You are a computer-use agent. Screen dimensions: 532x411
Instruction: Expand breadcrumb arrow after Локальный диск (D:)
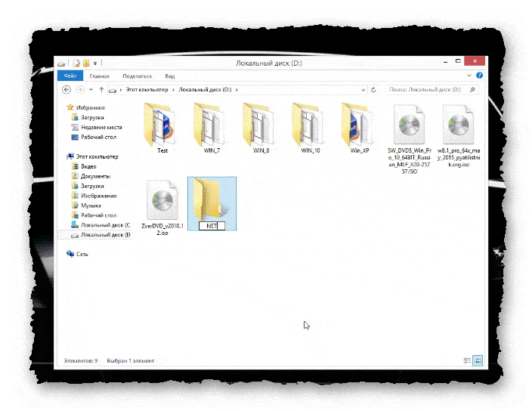tap(237, 90)
